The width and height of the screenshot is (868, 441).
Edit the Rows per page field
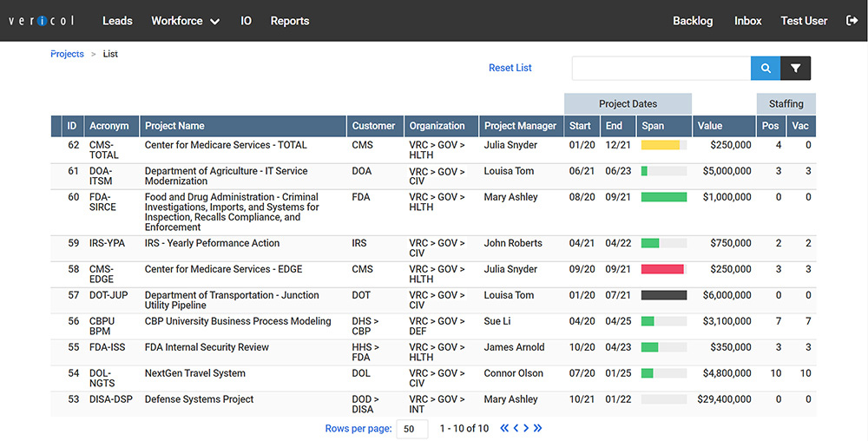[411, 429]
